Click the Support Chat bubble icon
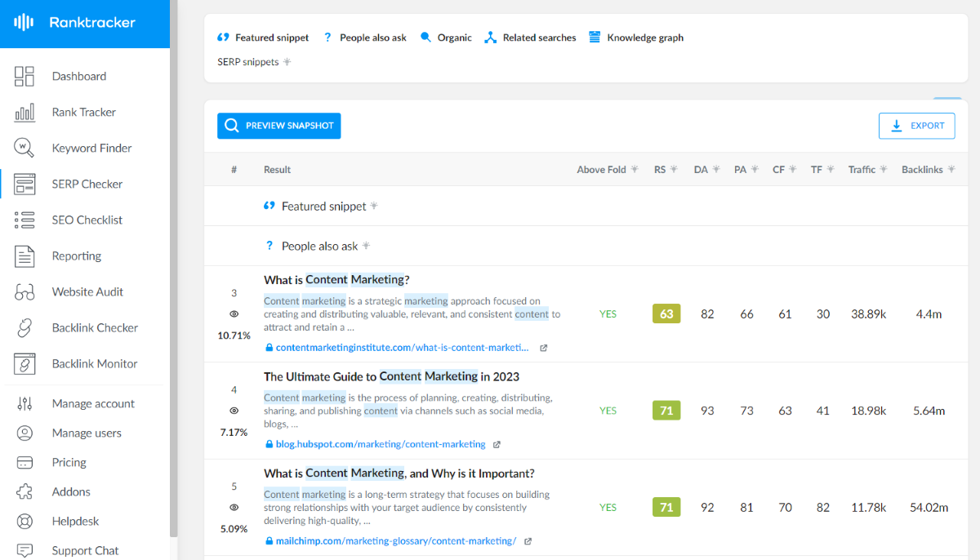The height and width of the screenshot is (560, 980). 24,550
